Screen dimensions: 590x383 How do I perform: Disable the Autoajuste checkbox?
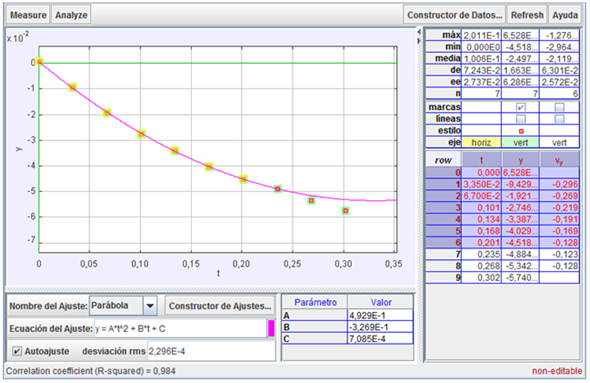click(x=17, y=351)
